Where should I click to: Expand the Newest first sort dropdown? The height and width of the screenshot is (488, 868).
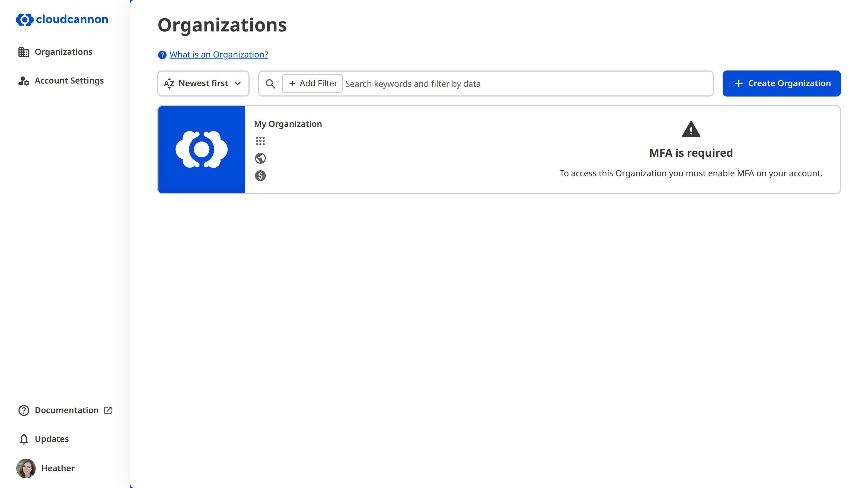pos(203,84)
